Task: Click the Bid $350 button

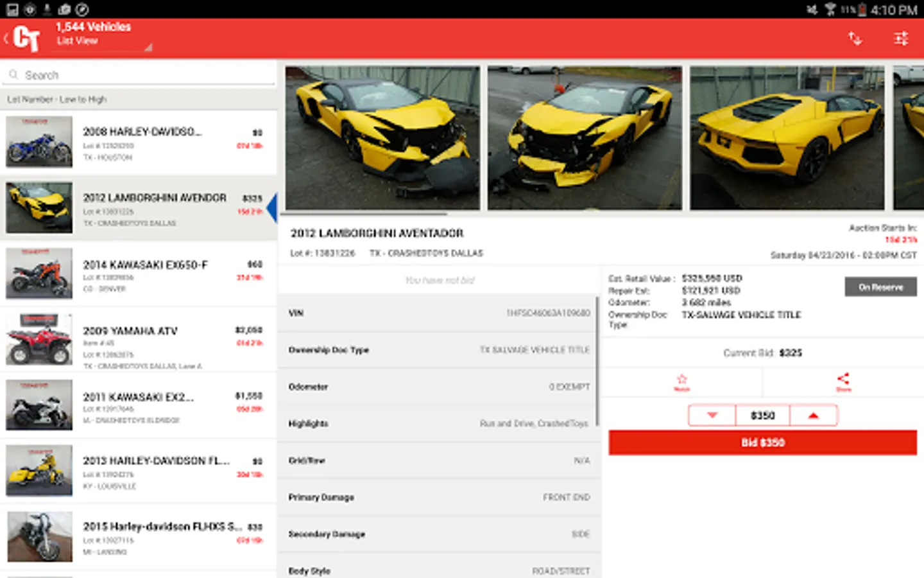Action: coord(763,442)
